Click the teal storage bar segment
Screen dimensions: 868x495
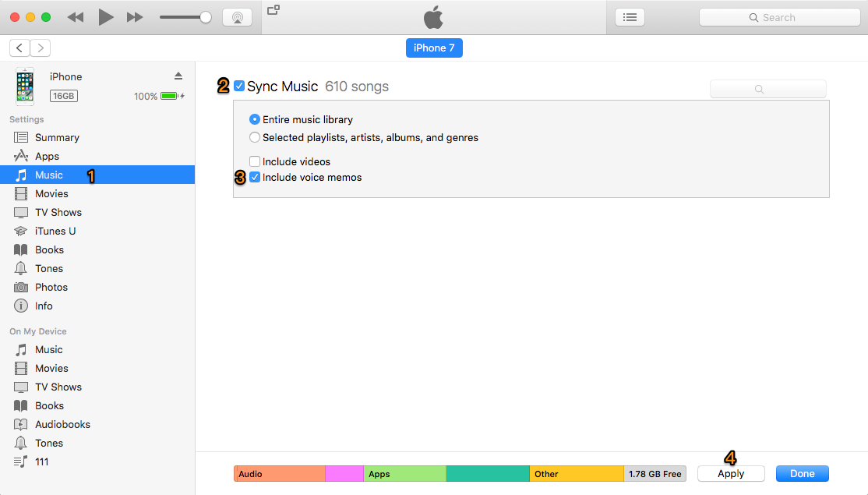[488, 474]
